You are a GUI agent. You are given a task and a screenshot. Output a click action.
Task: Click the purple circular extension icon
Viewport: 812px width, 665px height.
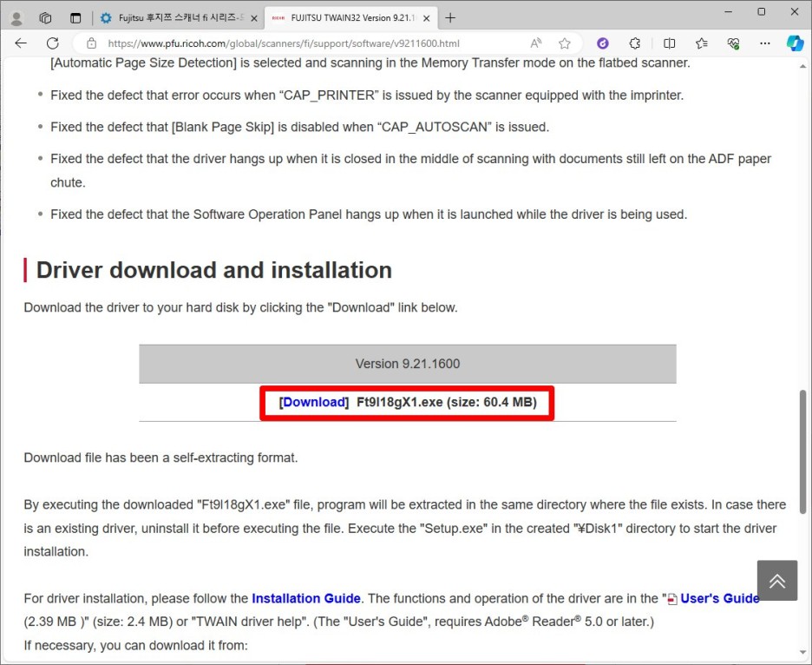603,43
